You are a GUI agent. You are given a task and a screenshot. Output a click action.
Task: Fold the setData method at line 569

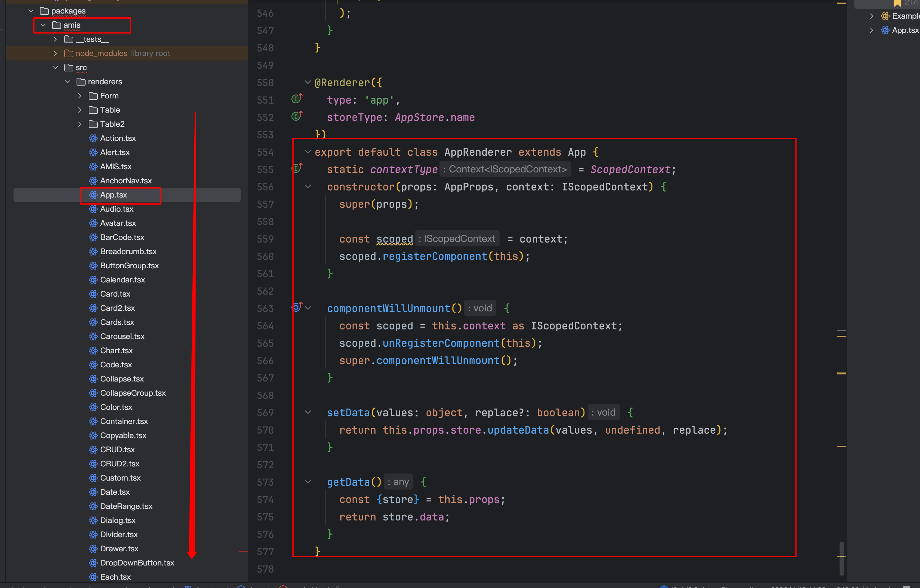(308, 412)
